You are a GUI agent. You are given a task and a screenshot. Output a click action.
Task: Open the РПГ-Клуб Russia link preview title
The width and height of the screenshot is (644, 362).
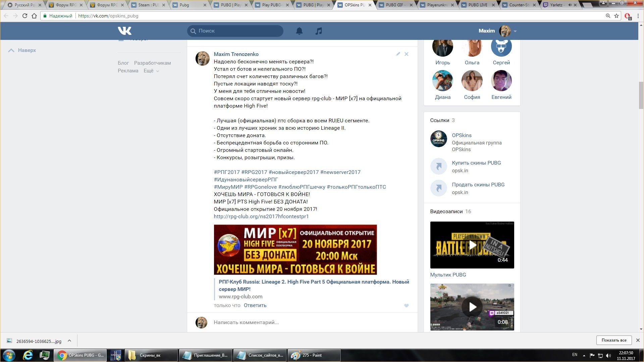pos(314,286)
